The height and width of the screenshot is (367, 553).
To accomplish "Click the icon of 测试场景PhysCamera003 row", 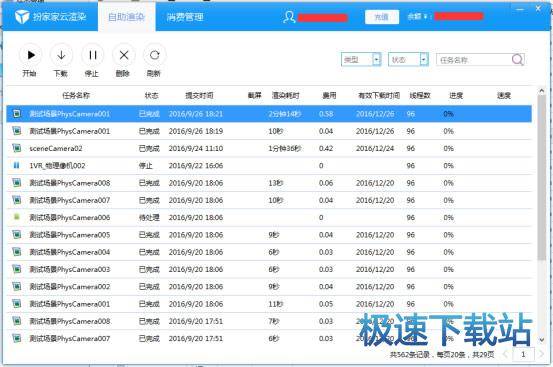I will (17, 269).
